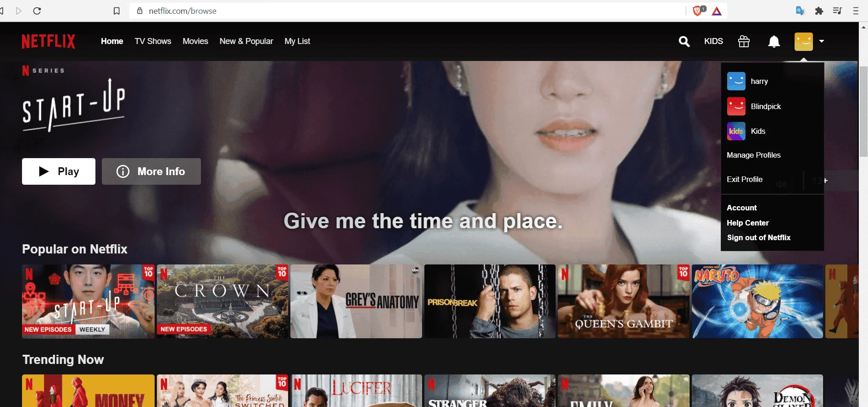This screenshot has height=407, width=868.
Task: Open Manage Profiles
Action: 754,155
